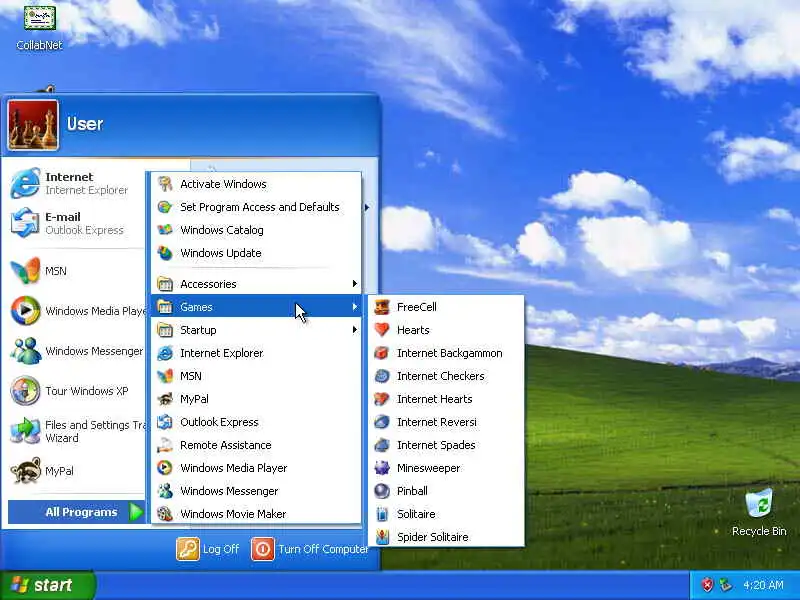Launch Internet Backgammon

[x=446, y=353]
